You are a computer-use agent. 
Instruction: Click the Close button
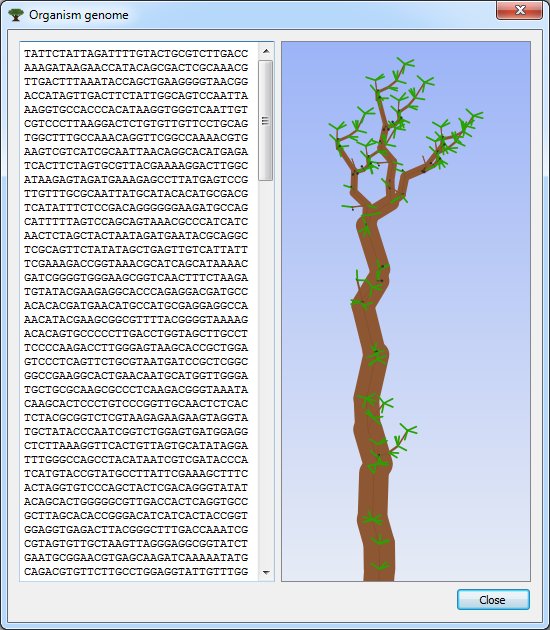pyautogui.click(x=493, y=599)
